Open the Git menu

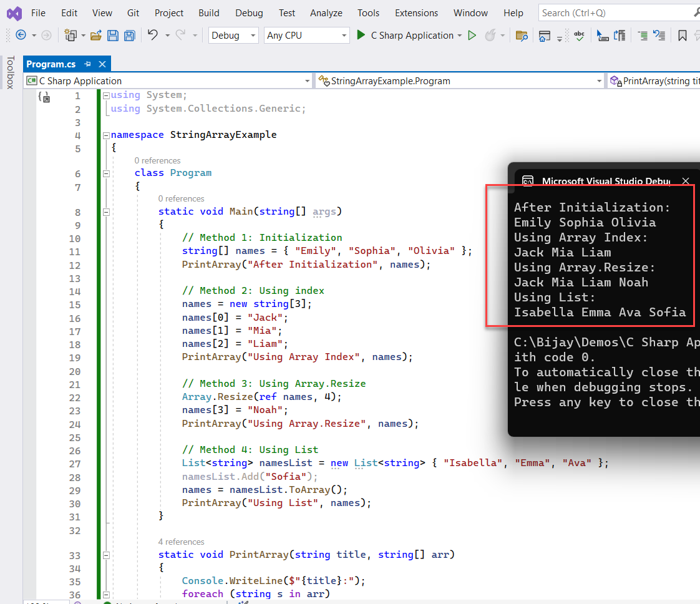(133, 13)
